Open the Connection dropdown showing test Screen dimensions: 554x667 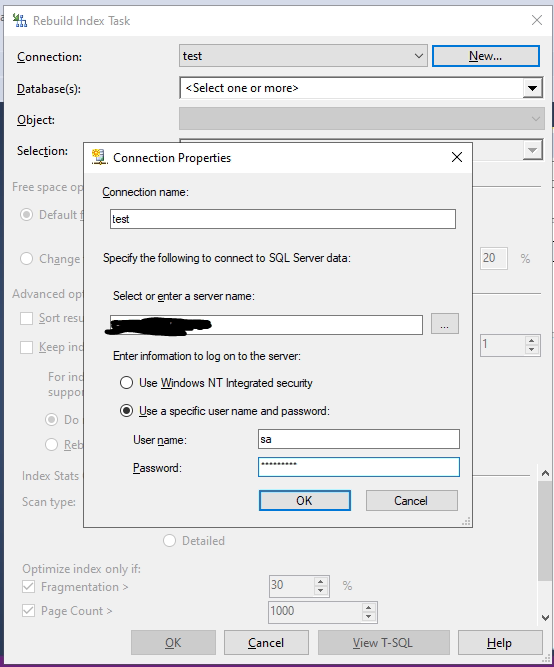tap(303, 56)
